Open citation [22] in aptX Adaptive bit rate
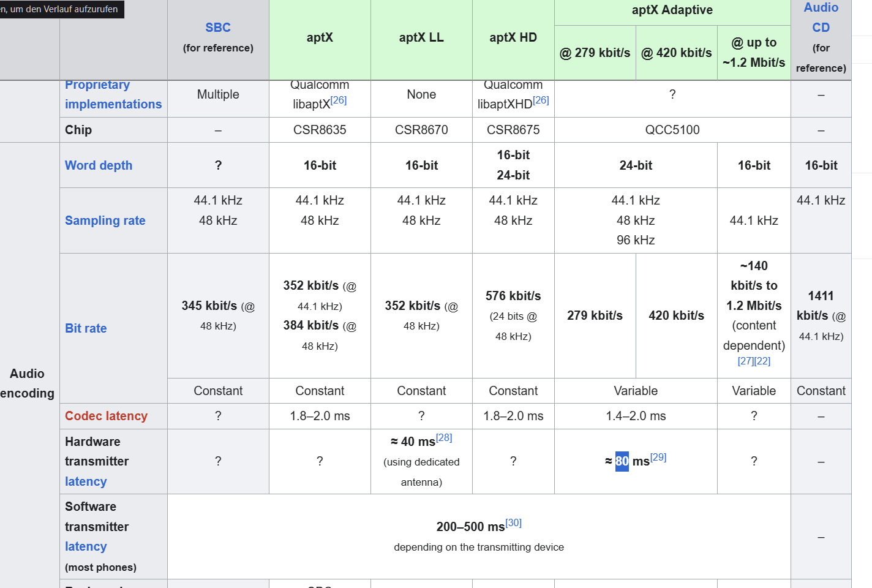The image size is (872, 588). (762, 361)
